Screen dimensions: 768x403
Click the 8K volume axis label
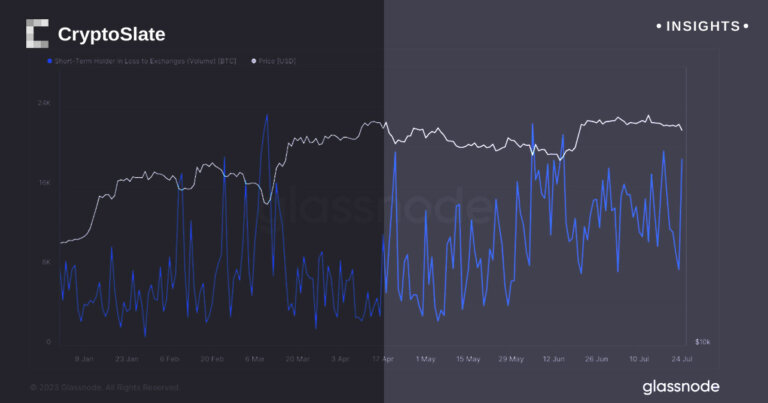pos(44,263)
